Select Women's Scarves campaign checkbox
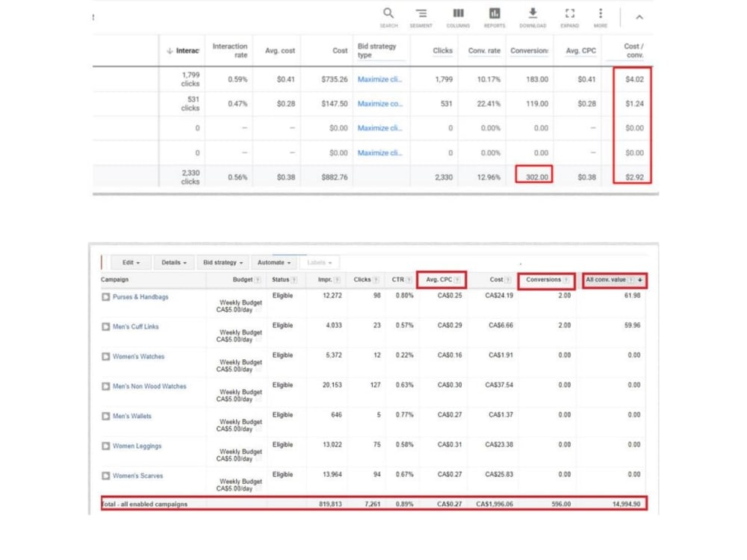 click(106, 476)
